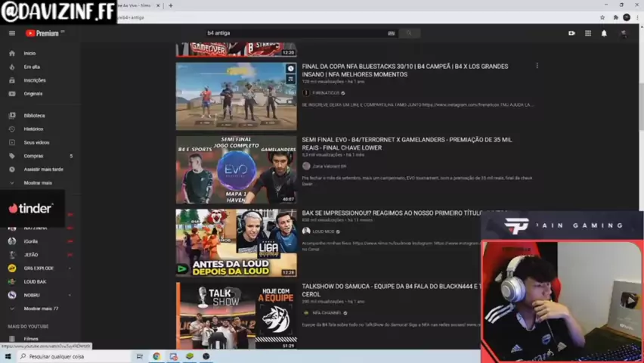Open FIRENATICOS channel name link
644x363 pixels.
(x=326, y=93)
